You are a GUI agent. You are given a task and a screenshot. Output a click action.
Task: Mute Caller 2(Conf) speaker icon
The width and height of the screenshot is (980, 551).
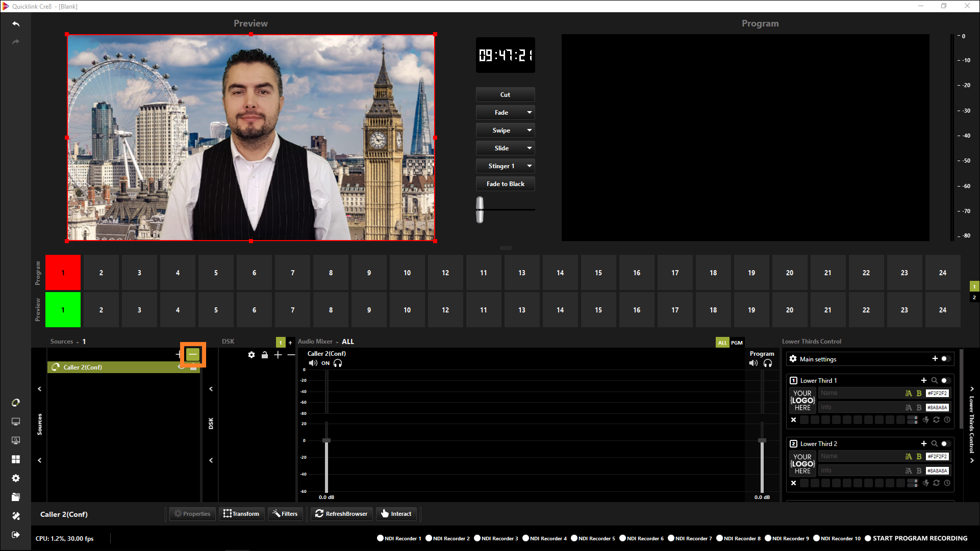[313, 363]
